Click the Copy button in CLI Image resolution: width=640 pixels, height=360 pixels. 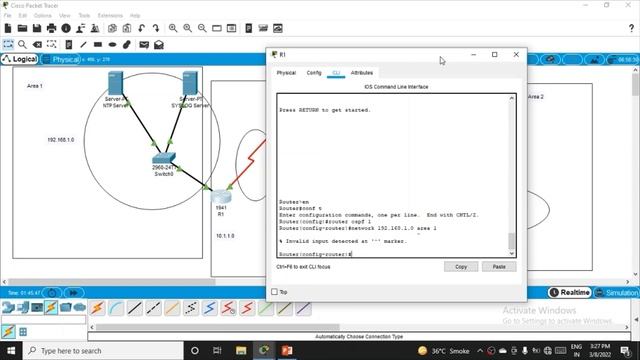(x=461, y=267)
